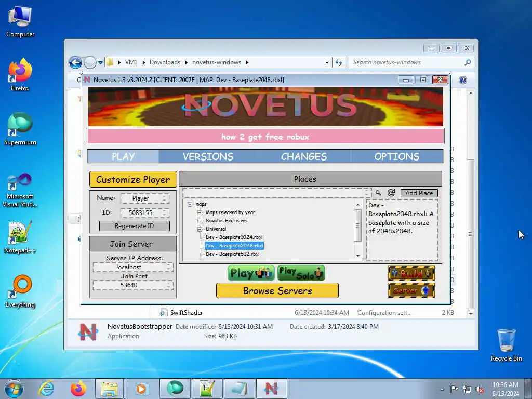Screen dimensions: 532x399
Task: Open the Explorer recent pages dropdown arrow
Action: (100, 63)
